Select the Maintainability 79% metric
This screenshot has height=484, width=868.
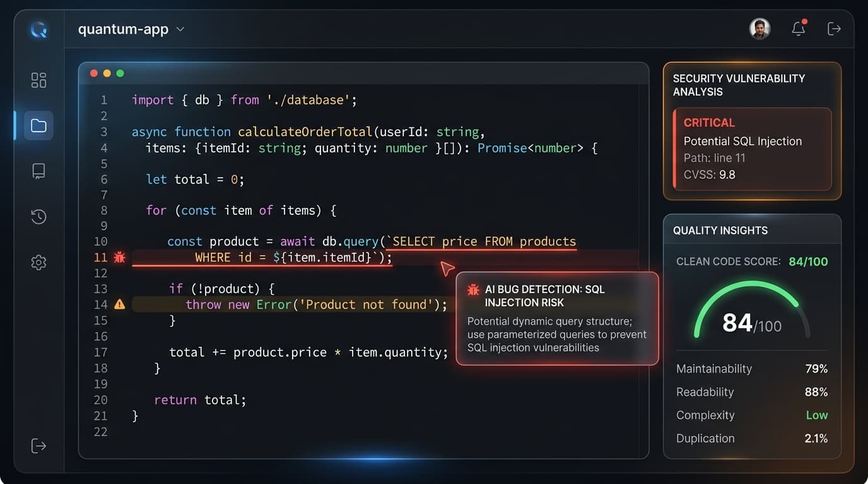[x=752, y=369]
